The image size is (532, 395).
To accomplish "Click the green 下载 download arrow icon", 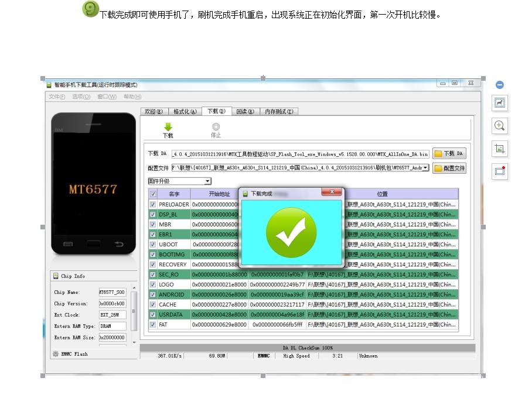I will click(169, 127).
